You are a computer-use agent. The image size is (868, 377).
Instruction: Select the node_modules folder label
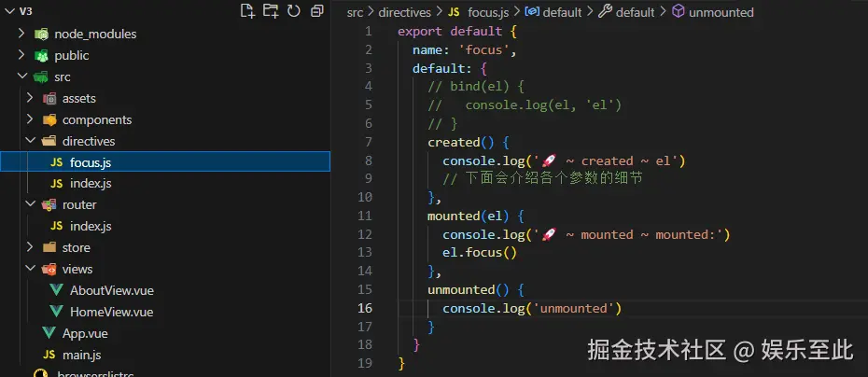[x=95, y=35]
